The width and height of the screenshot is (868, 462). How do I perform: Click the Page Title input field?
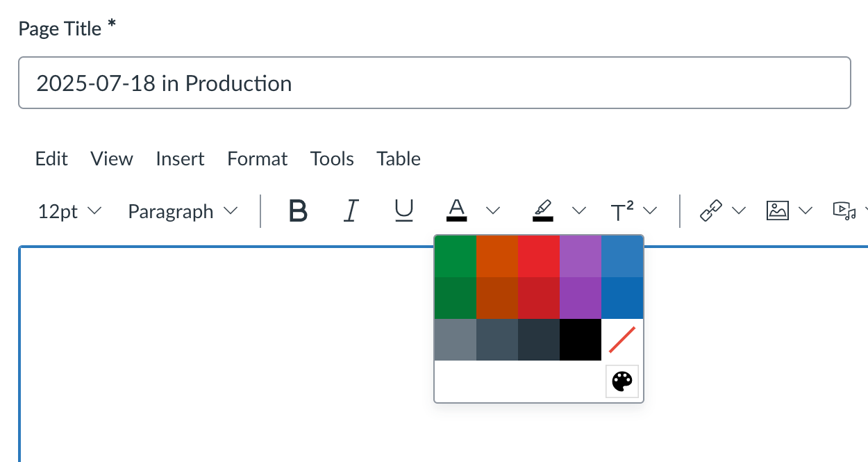[435, 83]
